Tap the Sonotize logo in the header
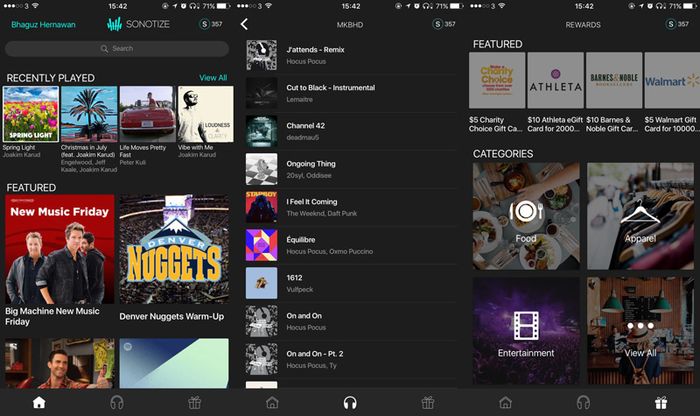The image size is (700, 416). coord(138,24)
